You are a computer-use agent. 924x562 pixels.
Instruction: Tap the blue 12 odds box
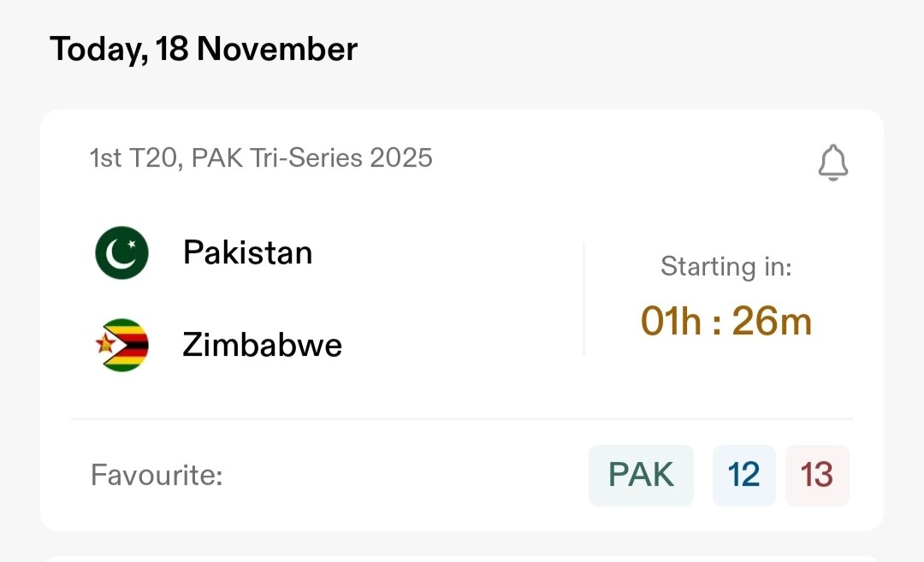pyautogui.click(x=743, y=475)
